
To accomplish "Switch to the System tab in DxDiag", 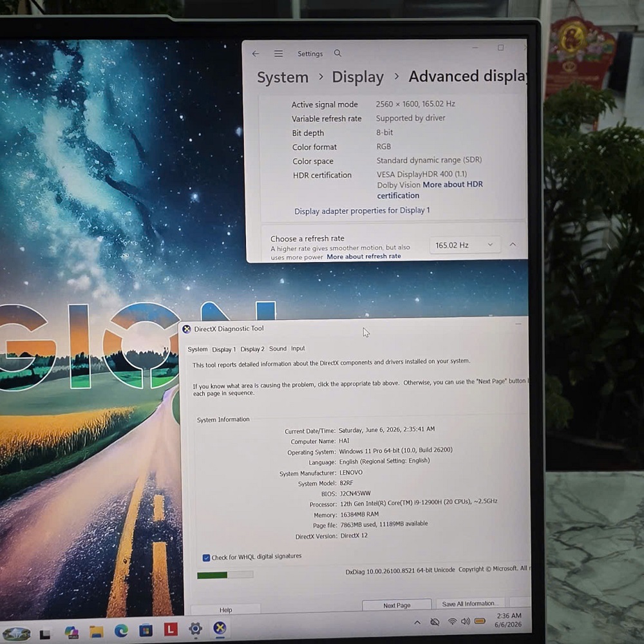I will (198, 349).
